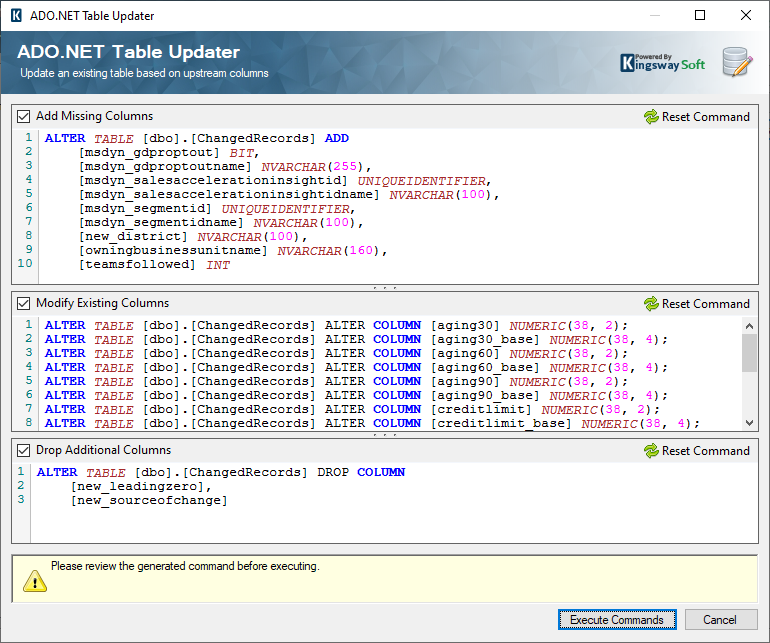Screen dimensions: 770x643
Task: Click the [msdyn_salesaccelerationinsightidname] NVARCHAR(100) line
Action: [x=289, y=195]
